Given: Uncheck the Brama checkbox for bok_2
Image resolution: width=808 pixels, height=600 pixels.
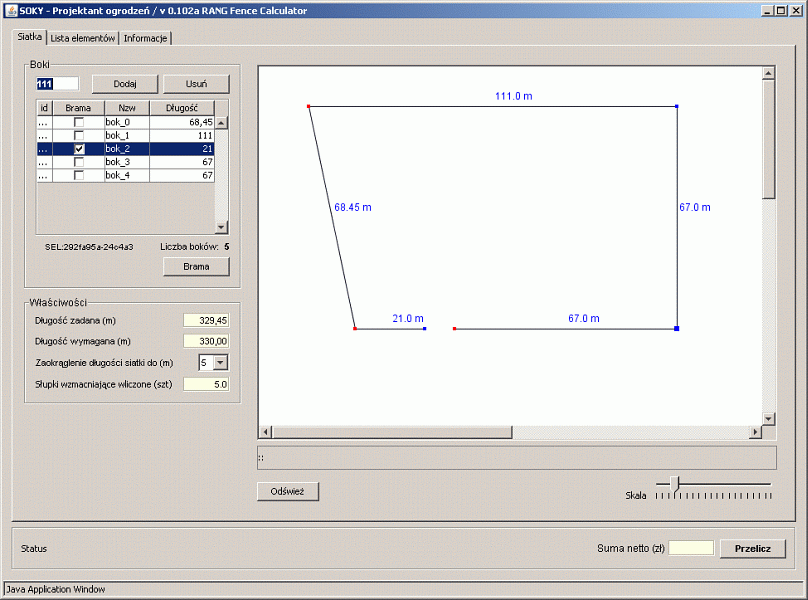Looking at the screenshot, I should point(79,148).
